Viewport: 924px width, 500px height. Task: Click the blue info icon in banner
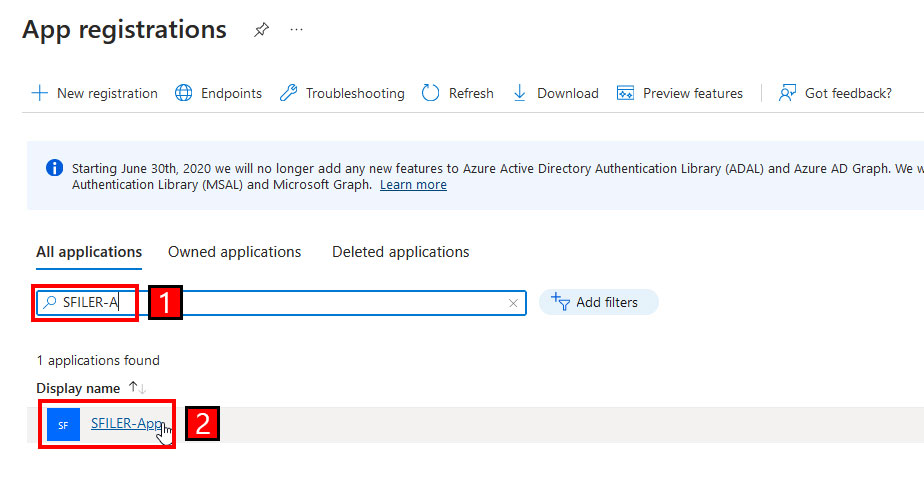point(54,168)
